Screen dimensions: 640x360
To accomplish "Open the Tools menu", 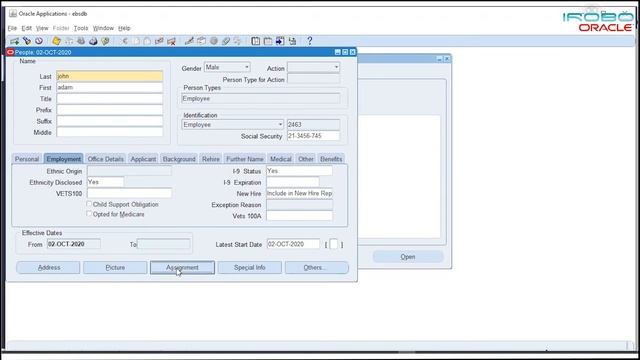I will (81, 28).
